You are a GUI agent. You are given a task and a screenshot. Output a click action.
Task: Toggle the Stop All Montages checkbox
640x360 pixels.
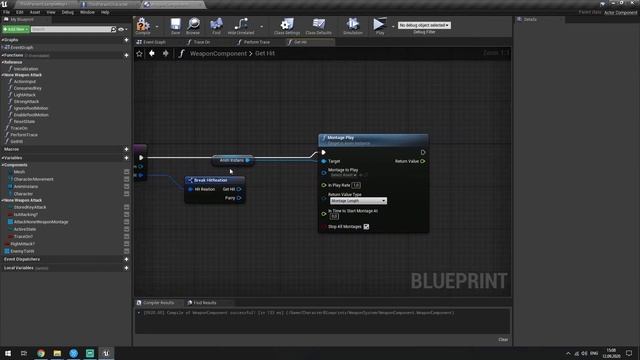[366, 227]
